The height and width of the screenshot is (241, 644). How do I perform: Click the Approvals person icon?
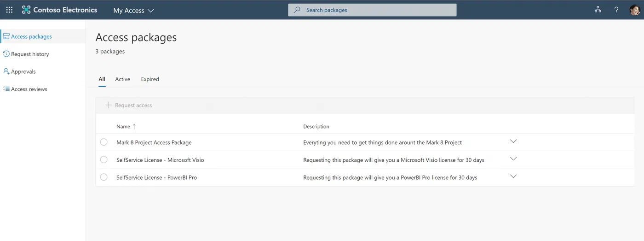[x=6, y=71]
